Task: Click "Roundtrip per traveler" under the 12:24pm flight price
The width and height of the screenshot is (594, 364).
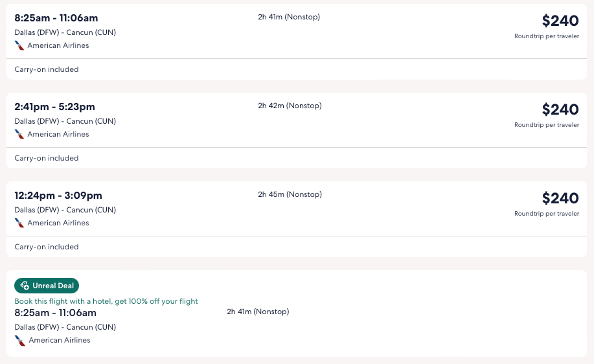Action: click(x=547, y=214)
